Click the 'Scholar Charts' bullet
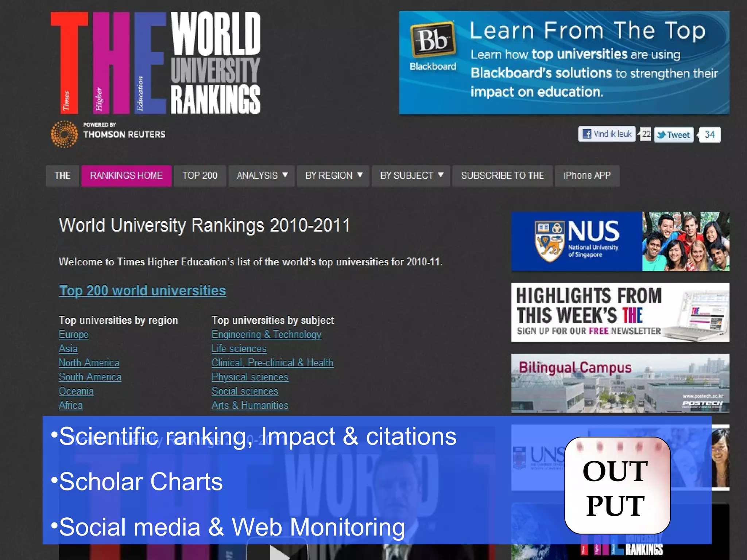This screenshot has width=747, height=560. click(x=137, y=482)
